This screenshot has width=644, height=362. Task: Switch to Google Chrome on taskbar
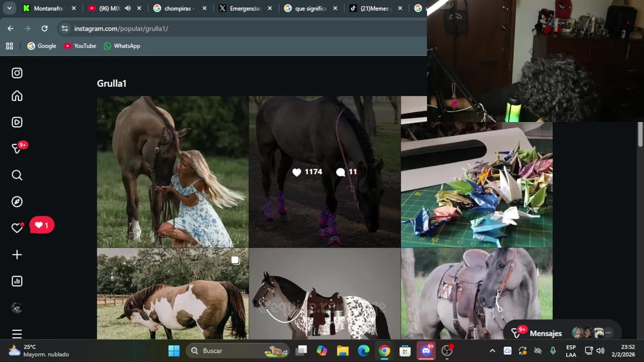coord(384,350)
